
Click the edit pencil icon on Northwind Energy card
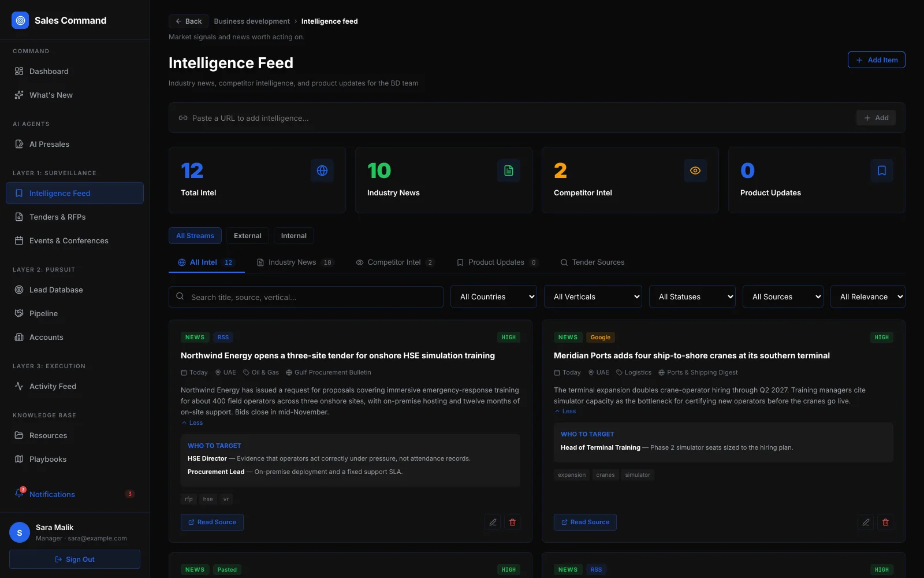[x=493, y=522]
